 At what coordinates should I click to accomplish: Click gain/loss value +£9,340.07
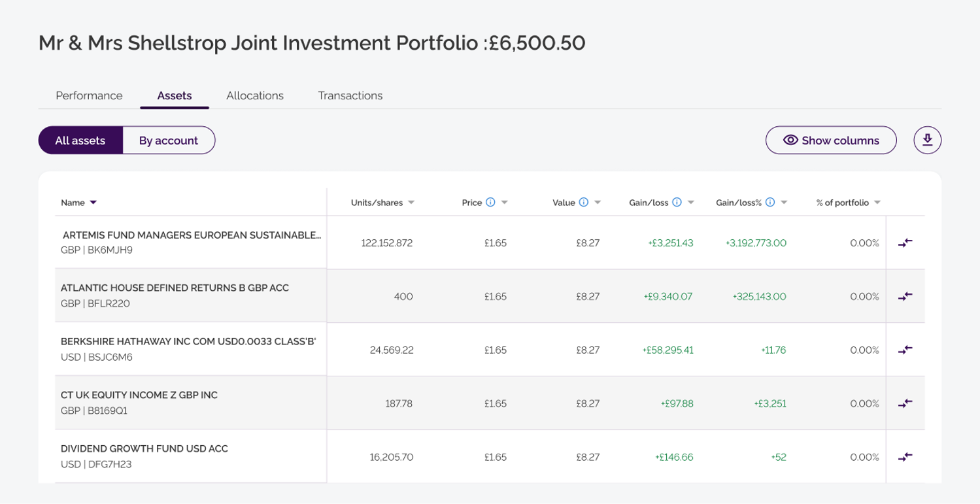coord(668,296)
